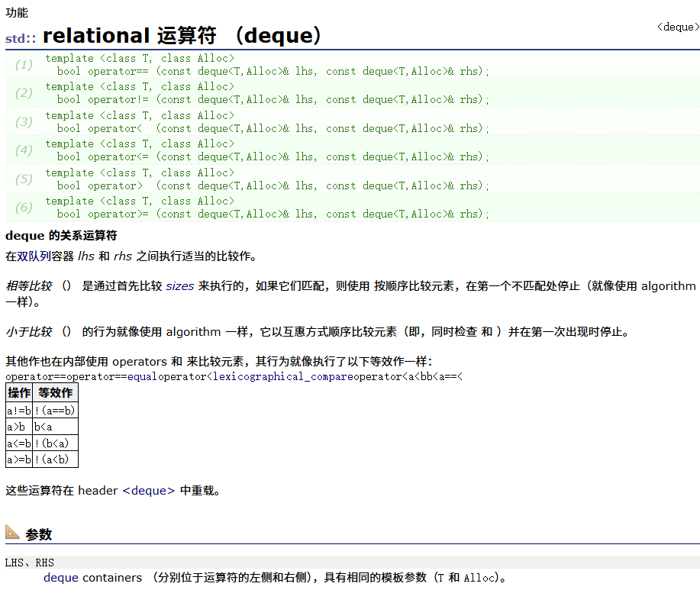This screenshot has width=700, height=590.
Task: Click the 操作 table header
Action: tap(19, 393)
